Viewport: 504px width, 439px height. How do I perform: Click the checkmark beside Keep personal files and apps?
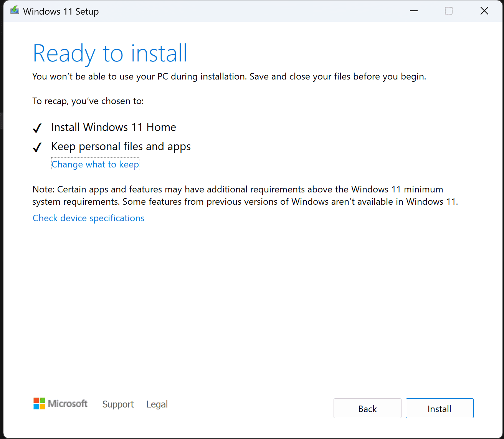pyautogui.click(x=37, y=147)
